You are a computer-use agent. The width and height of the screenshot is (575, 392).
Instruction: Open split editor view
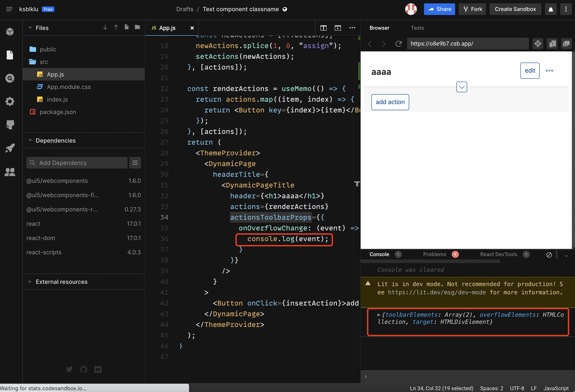tap(323, 28)
